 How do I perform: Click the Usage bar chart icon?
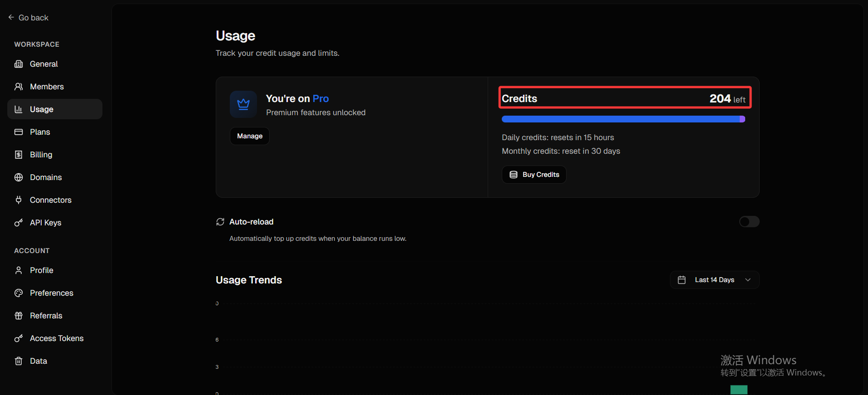coord(19,109)
